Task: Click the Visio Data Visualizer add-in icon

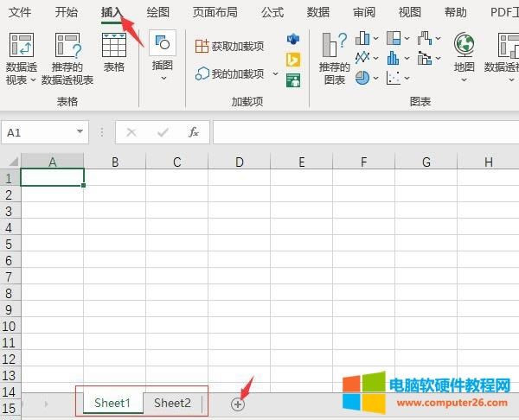Action: pos(293,40)
